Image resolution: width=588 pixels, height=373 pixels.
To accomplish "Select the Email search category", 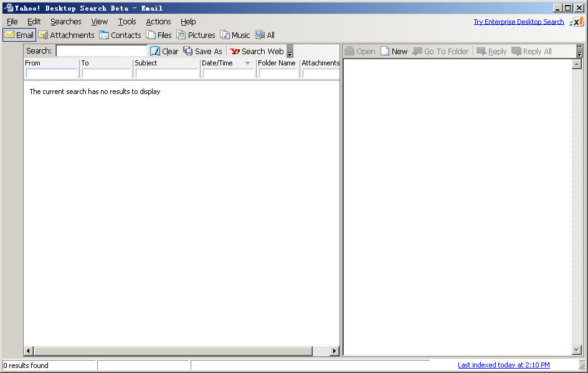I will (x=19, y=35).
